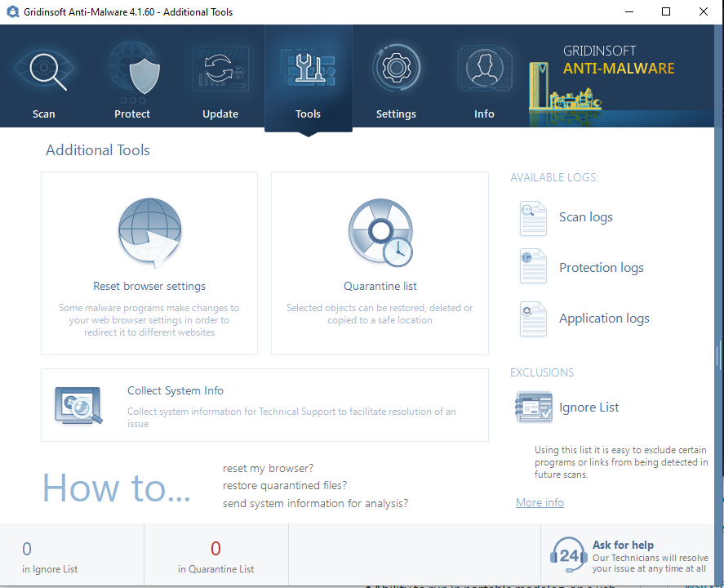Click the Quarantine list description text

[380, 314]
